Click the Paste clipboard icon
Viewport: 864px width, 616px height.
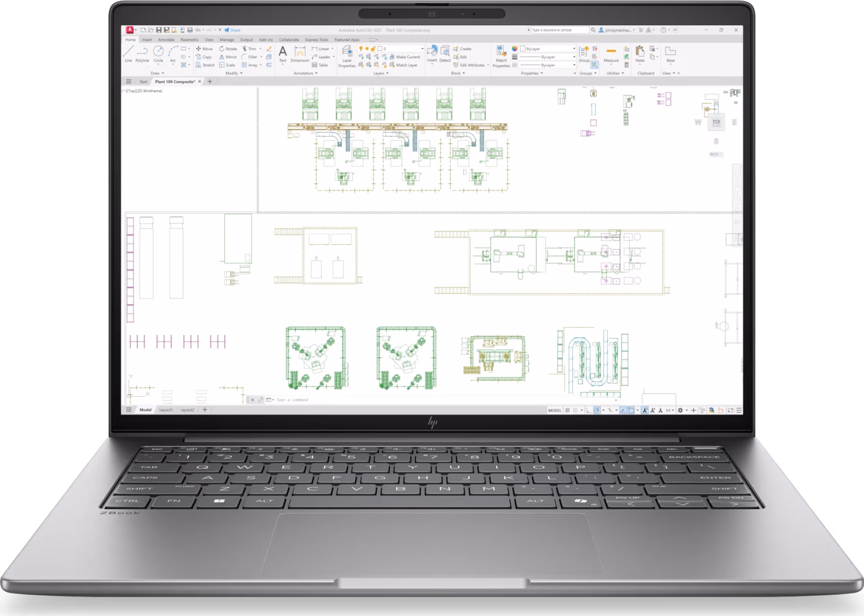coord(640,54)
